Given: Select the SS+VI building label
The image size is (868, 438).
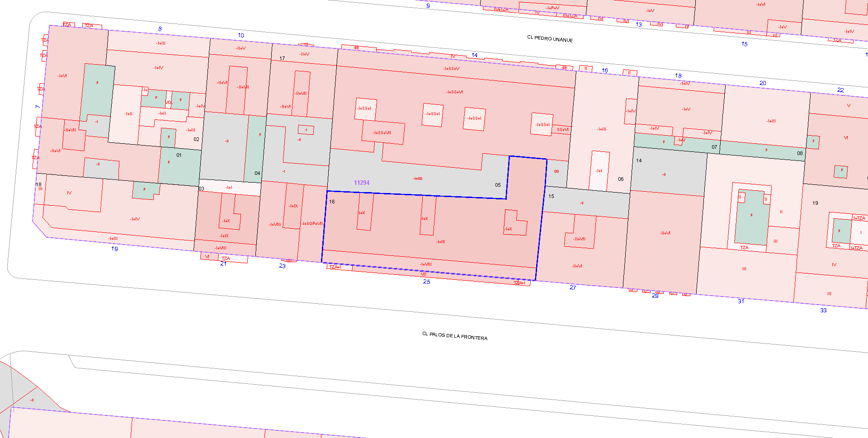Looking at the screenshot, I should coord(563,130).
